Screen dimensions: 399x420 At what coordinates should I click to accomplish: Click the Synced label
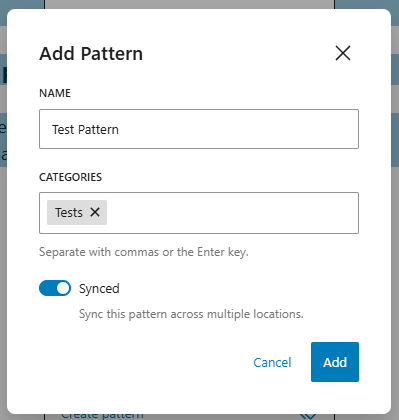pos(99,289)
